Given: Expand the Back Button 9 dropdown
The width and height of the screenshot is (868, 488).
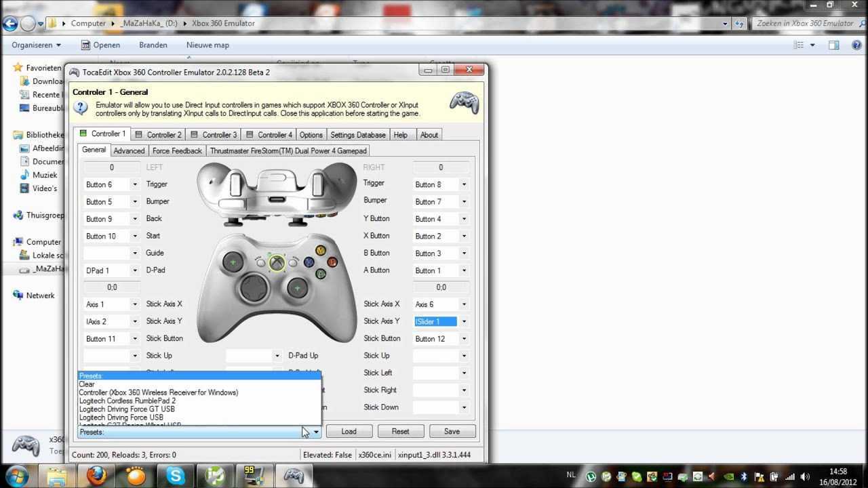Looking at the screenshot, I should (134, 219).
